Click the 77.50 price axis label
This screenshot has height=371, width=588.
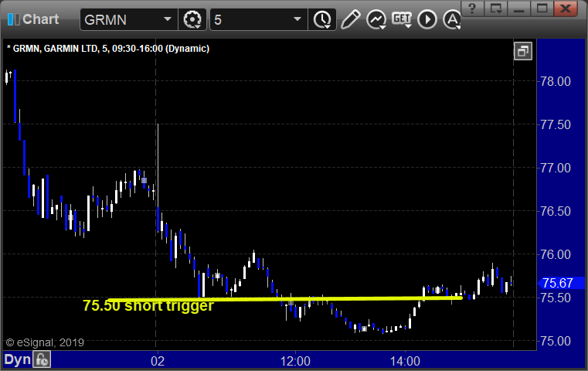point(556,124)
